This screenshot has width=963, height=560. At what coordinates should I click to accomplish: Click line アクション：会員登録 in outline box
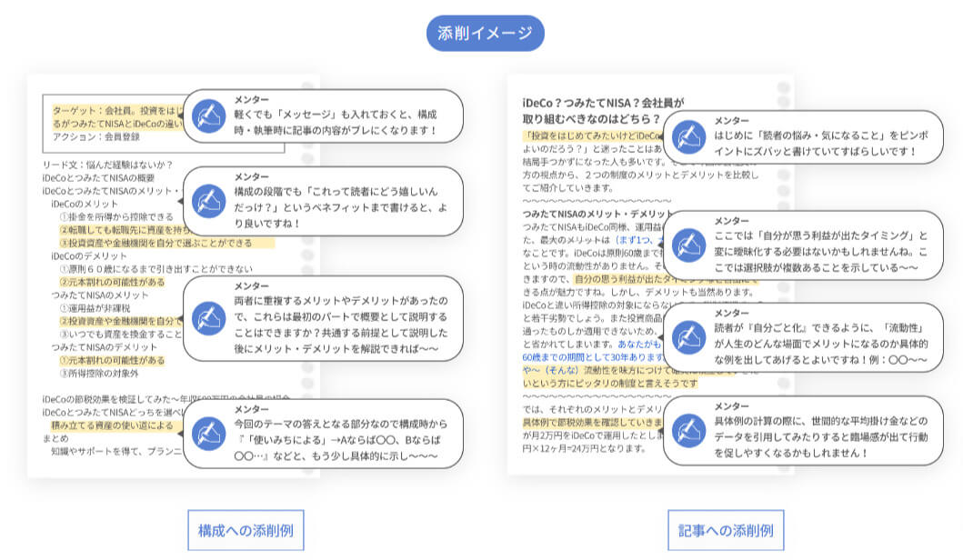pos(95,136)
